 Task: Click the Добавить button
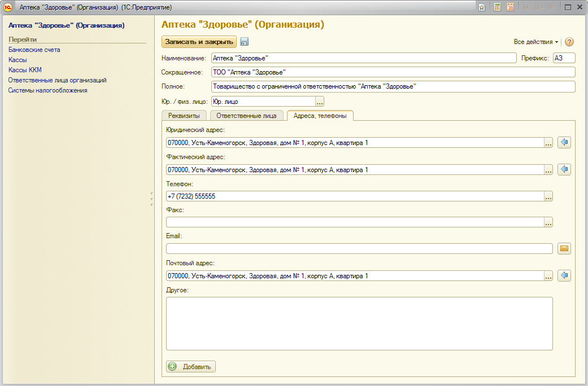click(191, 367)
